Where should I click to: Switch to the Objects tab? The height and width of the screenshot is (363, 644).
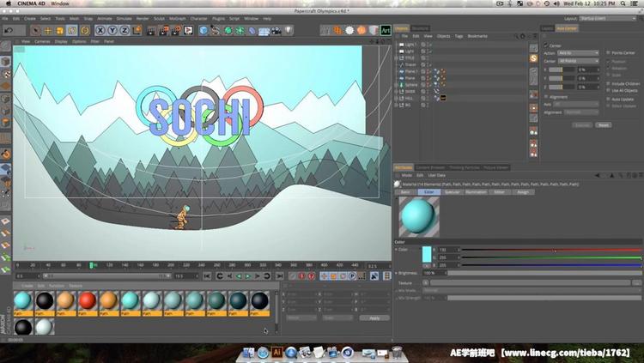click(x=401, y=28)
